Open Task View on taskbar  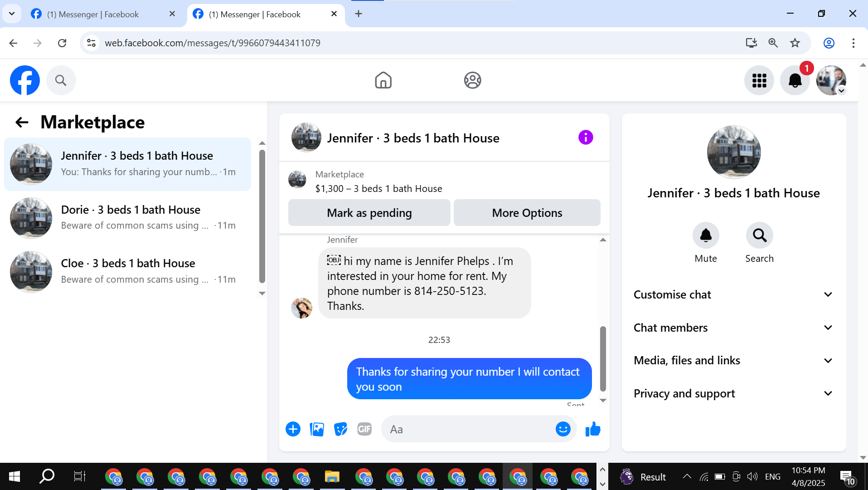pyautogui.click(x=79, y=476)
